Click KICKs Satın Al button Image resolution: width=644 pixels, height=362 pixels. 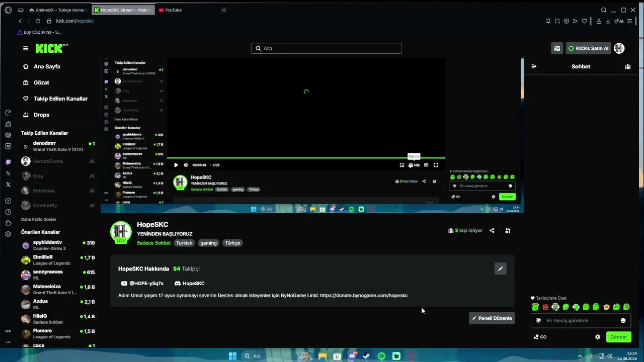(589, 48)
